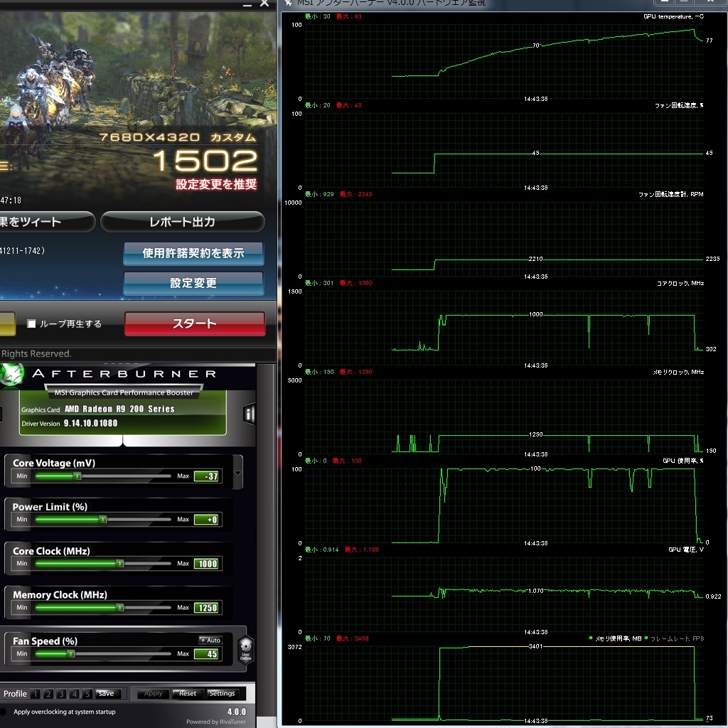Click the Core Clock slider handle
Screen dimensions: 728x728
pos(119,563)
